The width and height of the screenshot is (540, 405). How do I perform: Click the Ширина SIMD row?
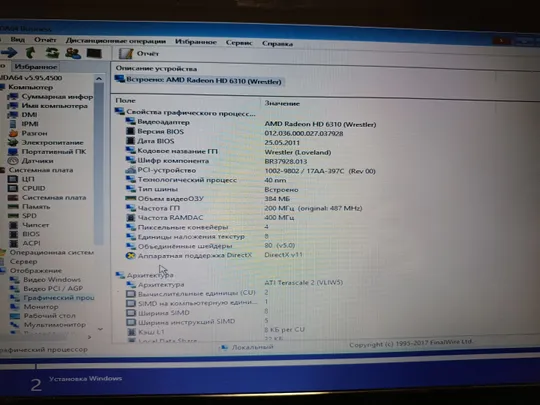coord(197,312)
